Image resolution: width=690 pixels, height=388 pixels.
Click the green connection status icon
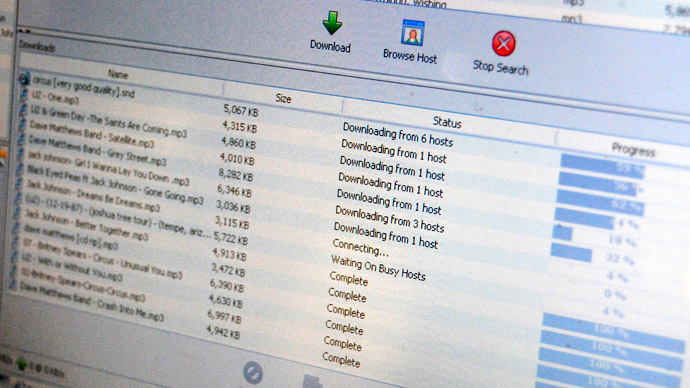21,364
